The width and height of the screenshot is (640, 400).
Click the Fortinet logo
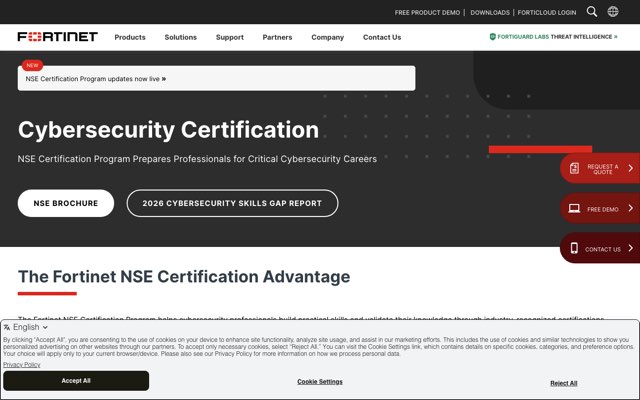tap(58, 37)
